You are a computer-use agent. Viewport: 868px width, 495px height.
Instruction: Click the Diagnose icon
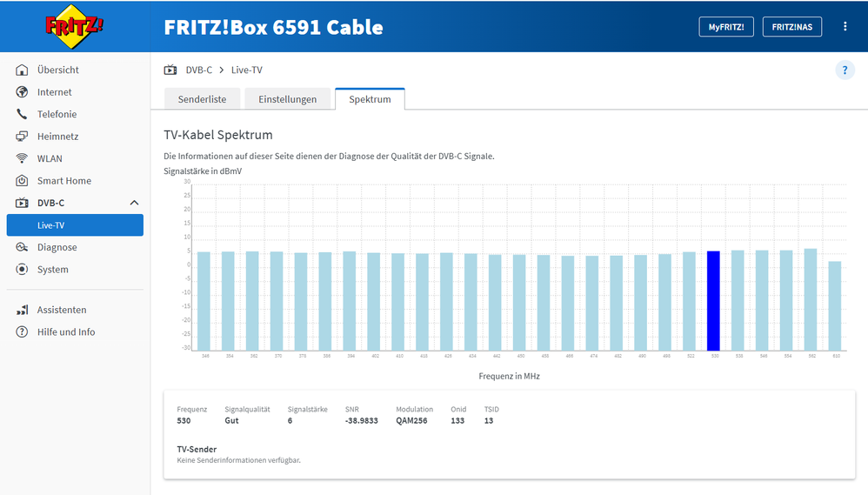[x=22, y=247]
